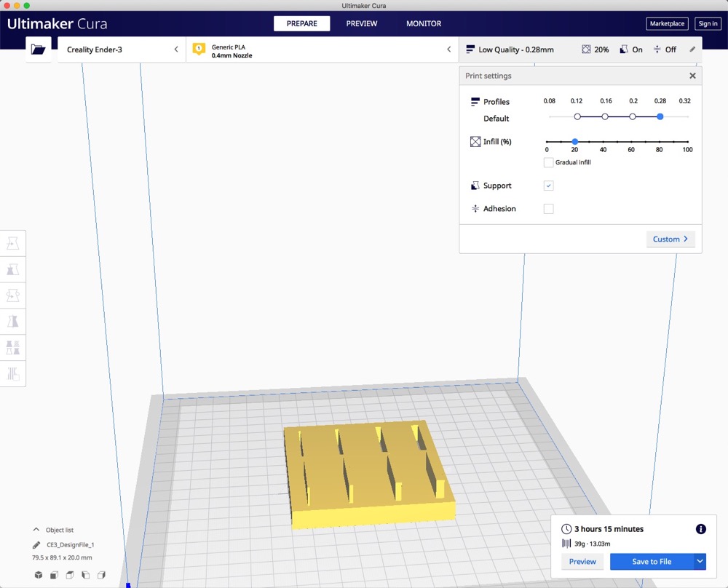Switch to right side view icon

coord(102,575)
